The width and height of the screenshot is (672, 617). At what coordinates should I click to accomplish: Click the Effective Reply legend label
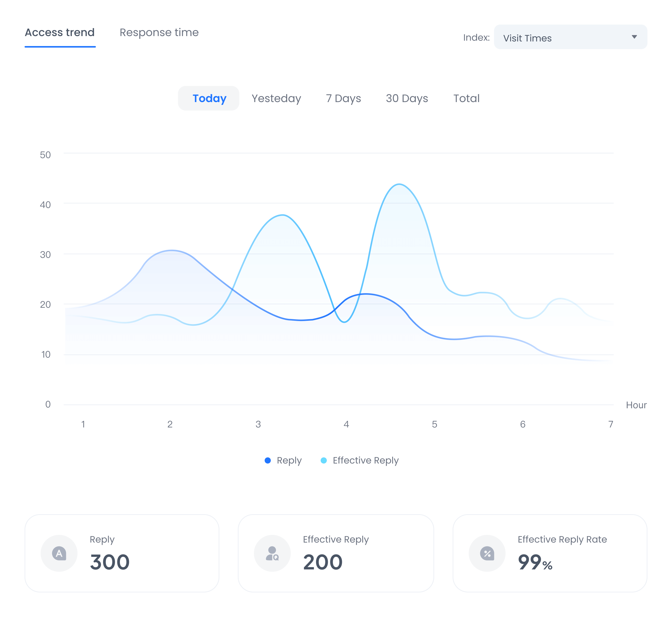[x=366, y=460]
